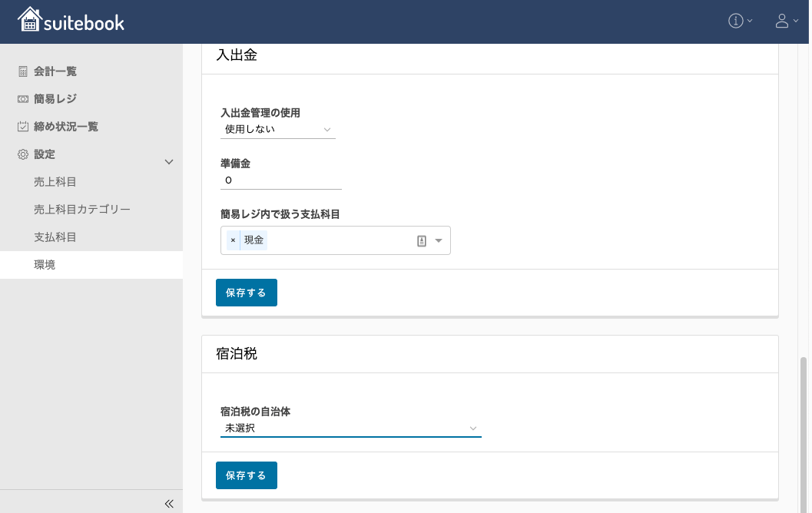Click the page vertical scrollbar
Viewport: 812px width, 513px height.
(804, 435)
